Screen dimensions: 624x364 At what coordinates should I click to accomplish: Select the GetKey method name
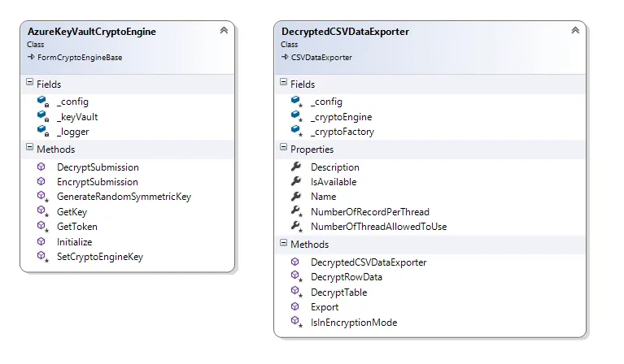[72, 212]
